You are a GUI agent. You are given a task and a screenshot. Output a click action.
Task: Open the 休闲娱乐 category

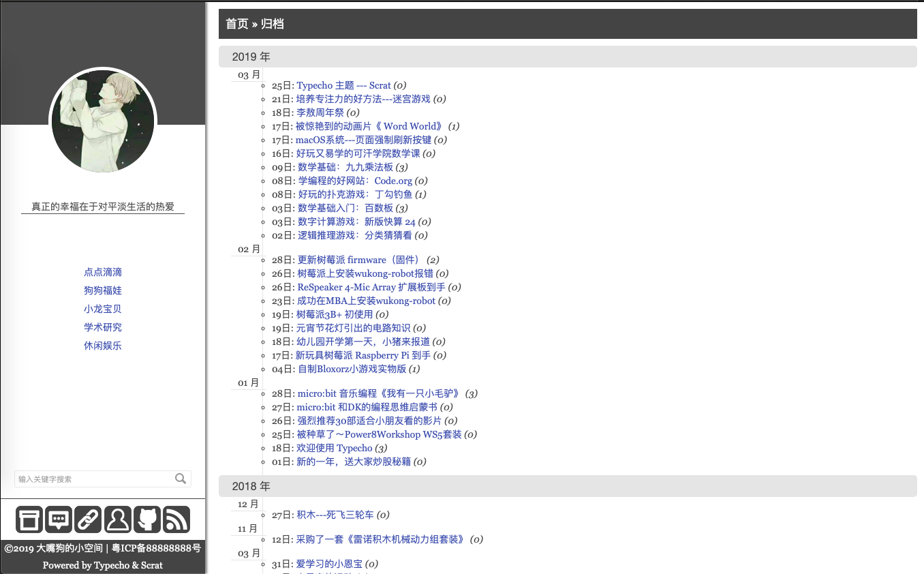point(103,346)
